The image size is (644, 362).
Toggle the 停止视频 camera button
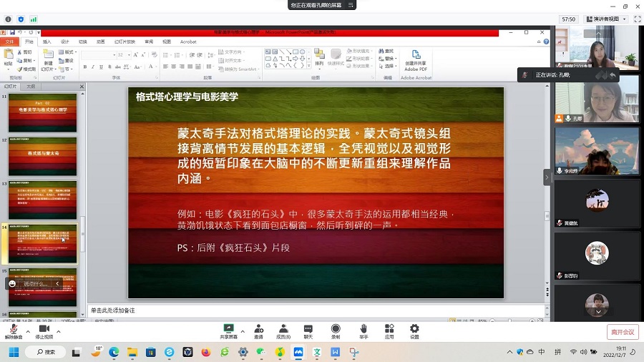point(44,328)
